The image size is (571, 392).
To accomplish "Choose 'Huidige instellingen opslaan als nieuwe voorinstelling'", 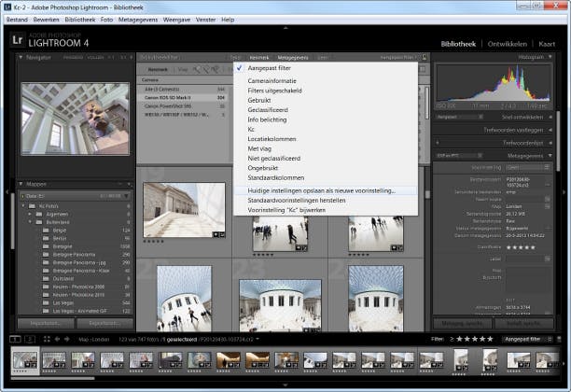I will pos(321,190).
